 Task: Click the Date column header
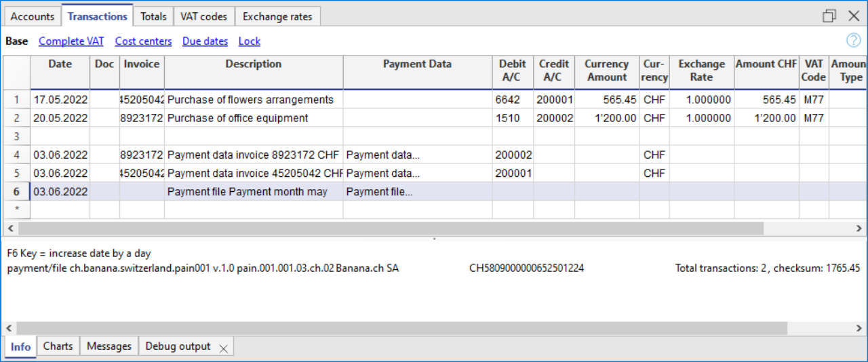60,71
